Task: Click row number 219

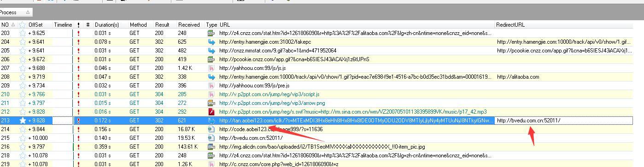Action: click(x=5, y=164)
